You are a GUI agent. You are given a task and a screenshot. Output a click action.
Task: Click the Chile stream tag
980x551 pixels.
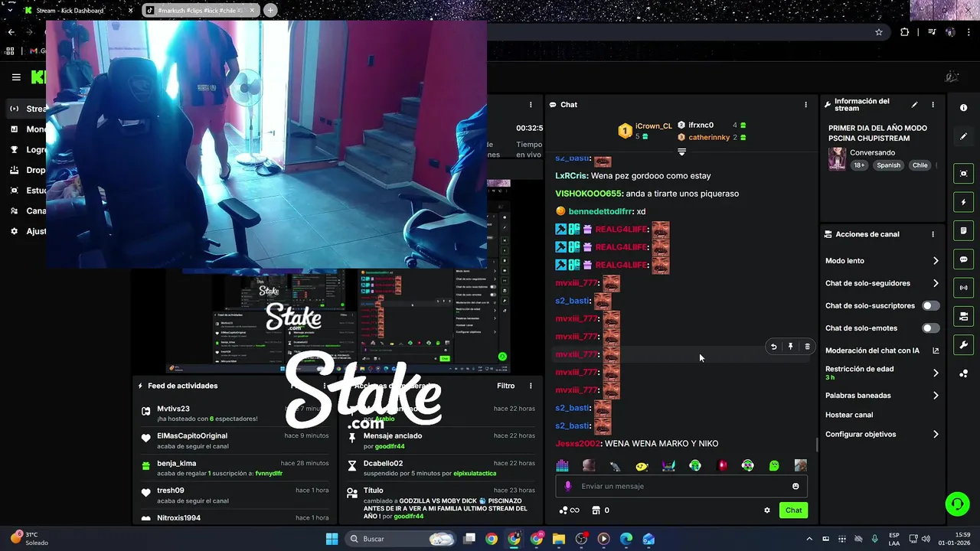tap(920, 165)
